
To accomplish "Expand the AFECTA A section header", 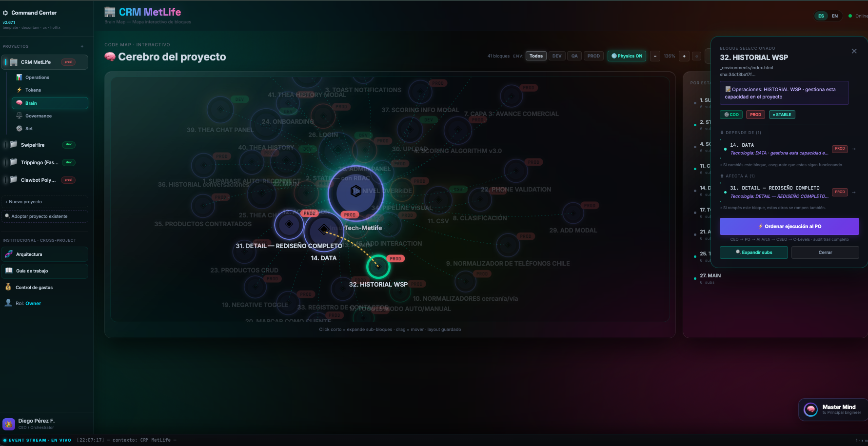I will pyautogui.click(x=737, y=176).
